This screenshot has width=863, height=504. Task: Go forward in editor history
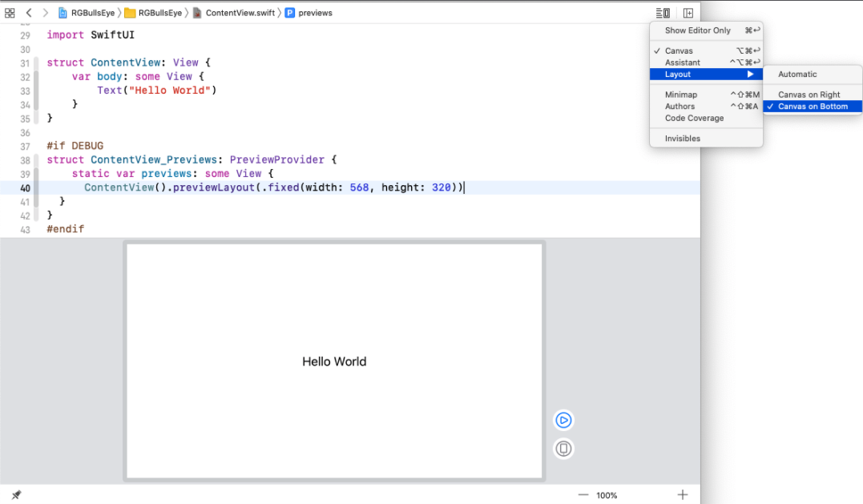[46, 13]
